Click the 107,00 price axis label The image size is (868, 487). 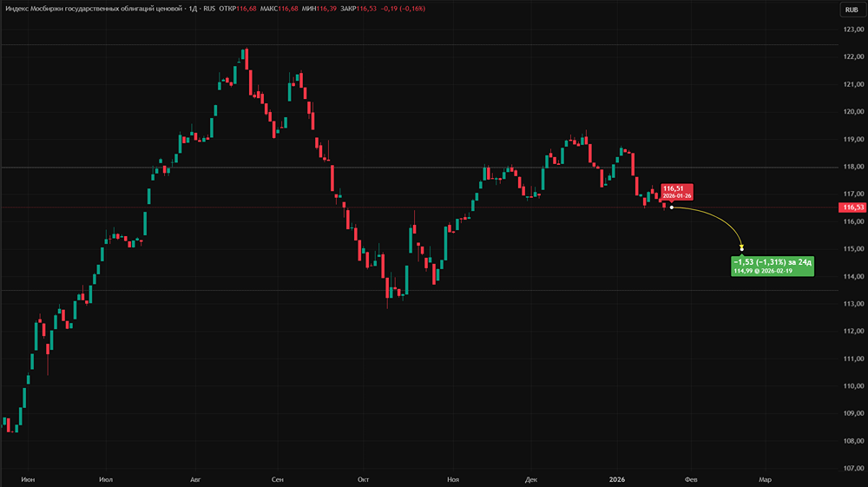coord(853,468)
